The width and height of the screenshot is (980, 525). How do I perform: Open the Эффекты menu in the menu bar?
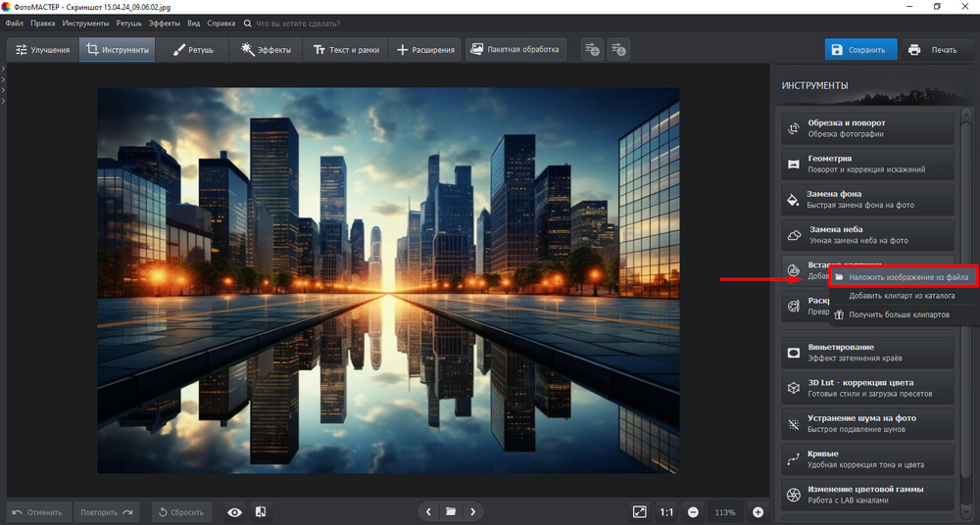click(164, 22)
